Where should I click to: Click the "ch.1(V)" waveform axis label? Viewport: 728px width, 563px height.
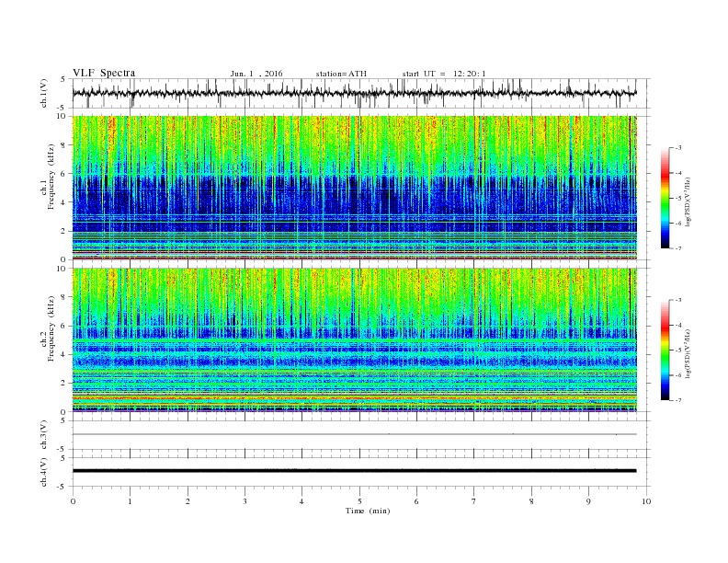point(44,93)
